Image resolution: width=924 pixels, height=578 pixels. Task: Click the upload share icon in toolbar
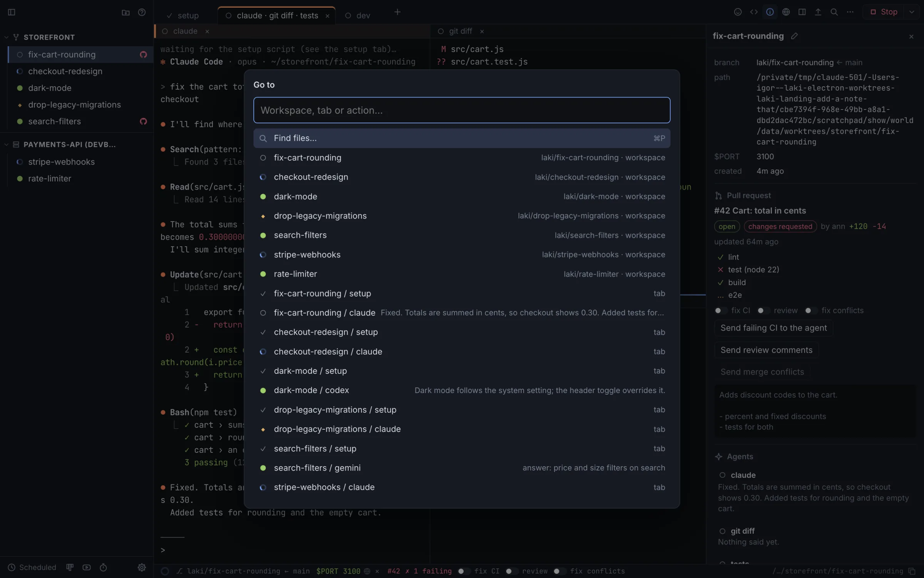click(818, 12)
